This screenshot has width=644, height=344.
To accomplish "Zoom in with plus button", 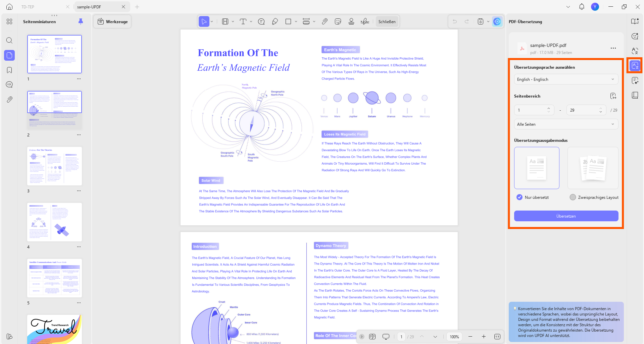I will point(484,337).
